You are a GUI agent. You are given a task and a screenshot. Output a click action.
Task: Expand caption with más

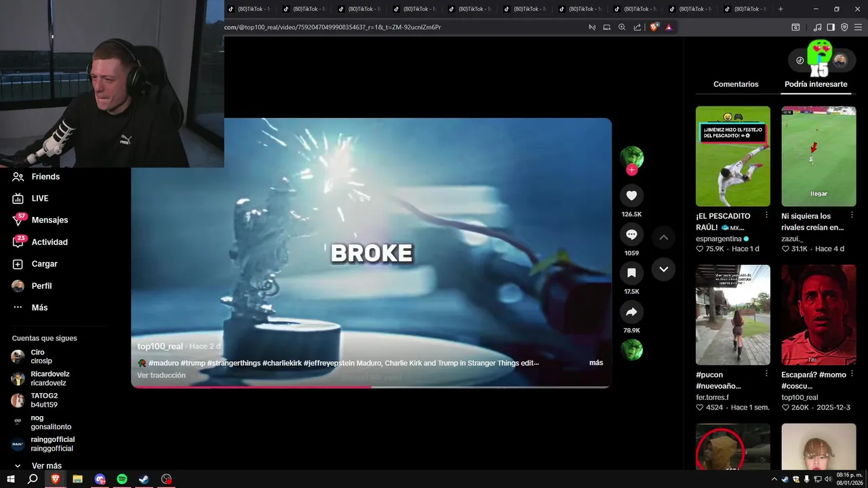(x=596, y=363)
